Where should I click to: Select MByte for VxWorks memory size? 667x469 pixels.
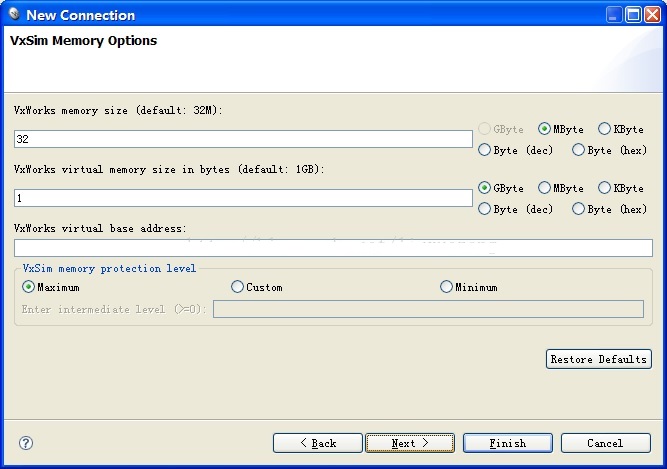click(x=561, y=129)
